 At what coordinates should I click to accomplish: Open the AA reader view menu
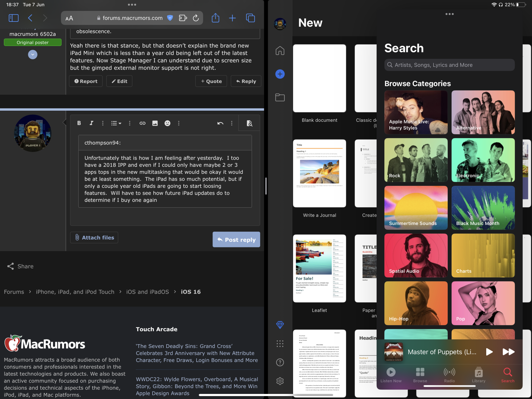tap(69, 18)
